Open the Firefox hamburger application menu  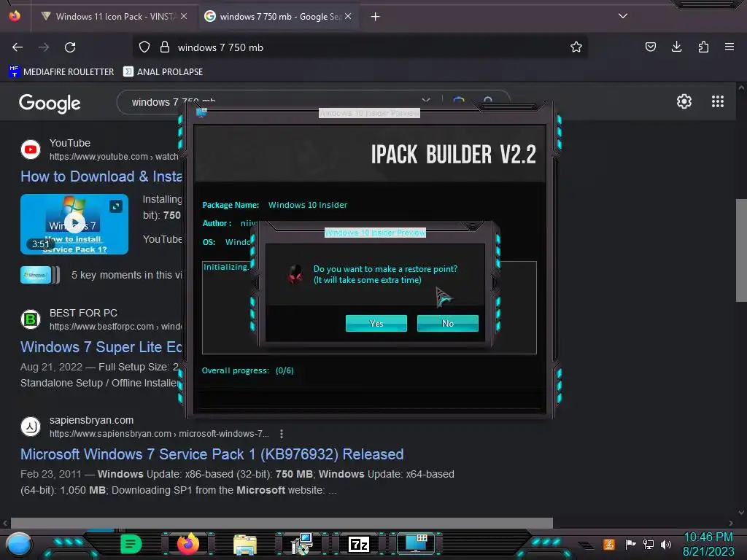[x=729, y=47]
